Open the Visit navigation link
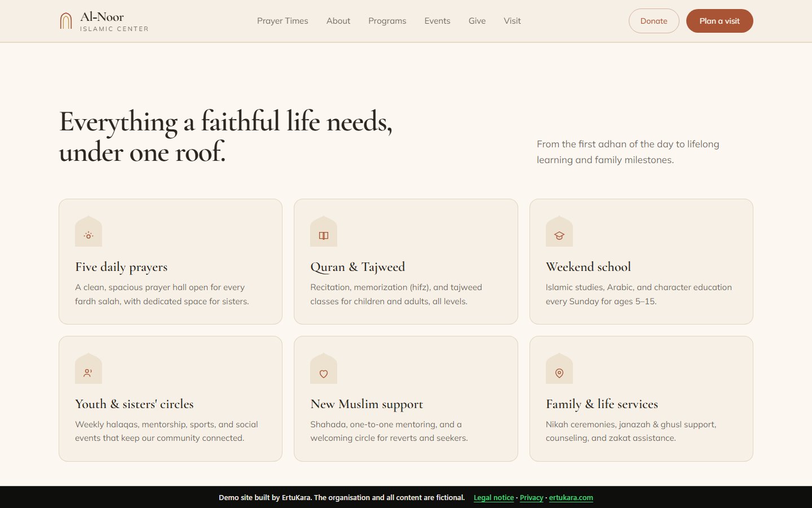This screenshot has height=508, width=812. [x=513, y=21]
